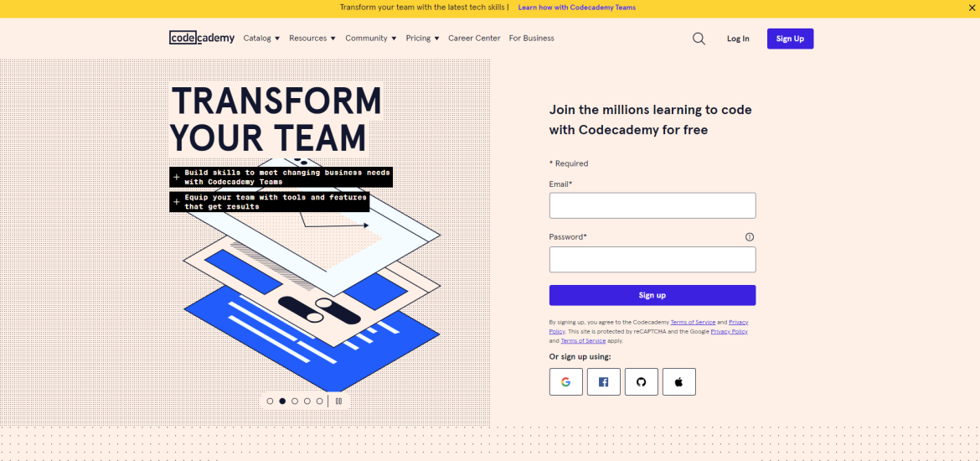Open Learn how with Codecademy Teams link
Image resolution: width=980 pixels, height=461 pixels.
tap(577, 8)
